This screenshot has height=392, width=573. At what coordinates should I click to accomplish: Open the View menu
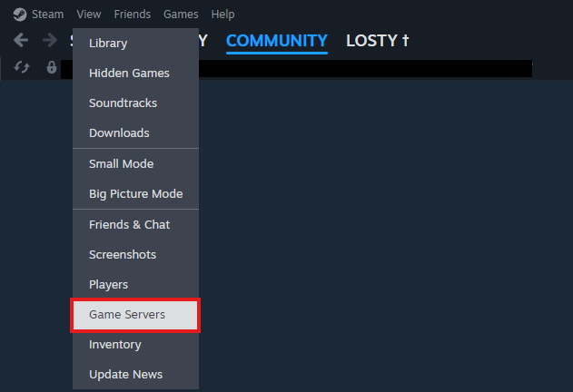[x=89, y=15]
